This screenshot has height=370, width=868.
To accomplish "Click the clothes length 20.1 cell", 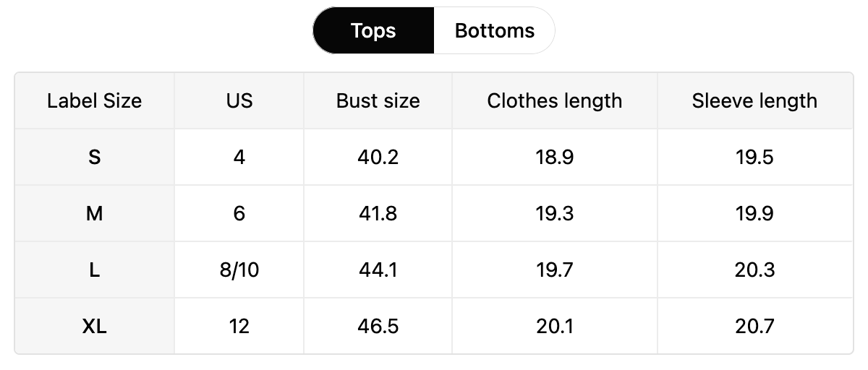I will (555, 326).
